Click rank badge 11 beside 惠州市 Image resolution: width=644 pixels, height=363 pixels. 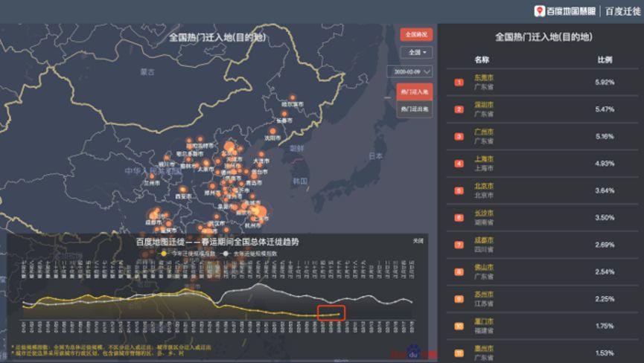459,353
